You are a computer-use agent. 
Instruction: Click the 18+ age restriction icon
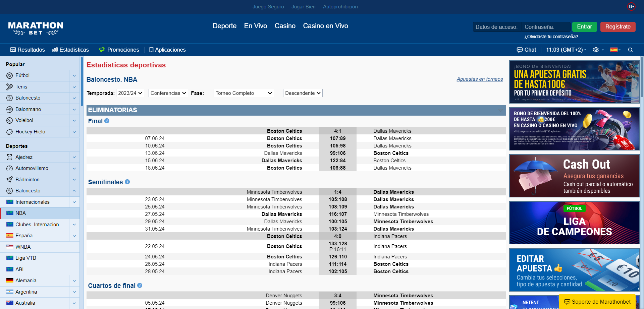click(x=631, y=7)
